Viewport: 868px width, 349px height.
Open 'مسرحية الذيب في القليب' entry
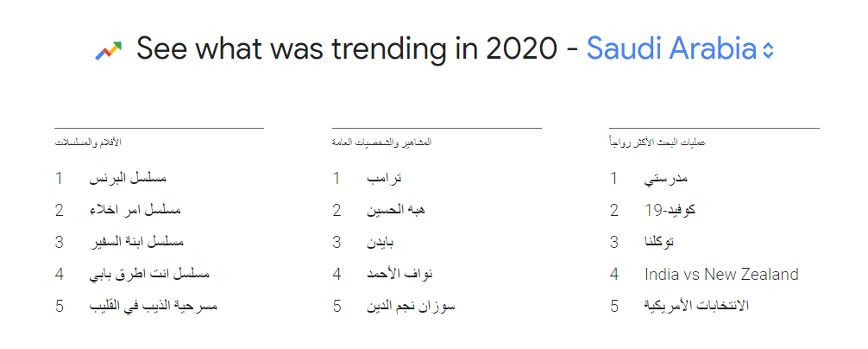point(154,306)
